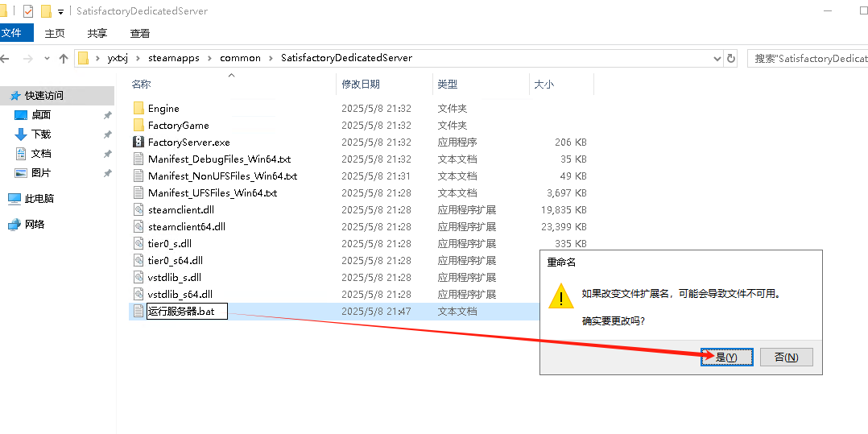Switch to the 共享 ribbon tab

[97, 33]
